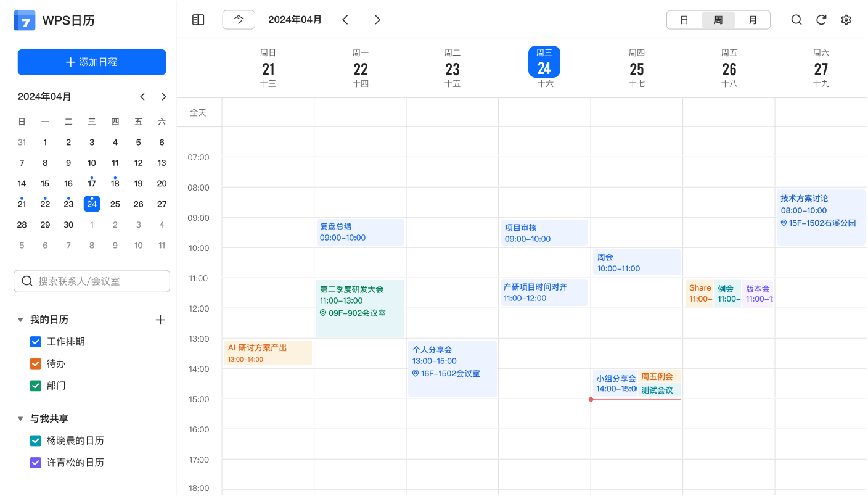
Task: Go to next week arrow
Action: [377, 20]
